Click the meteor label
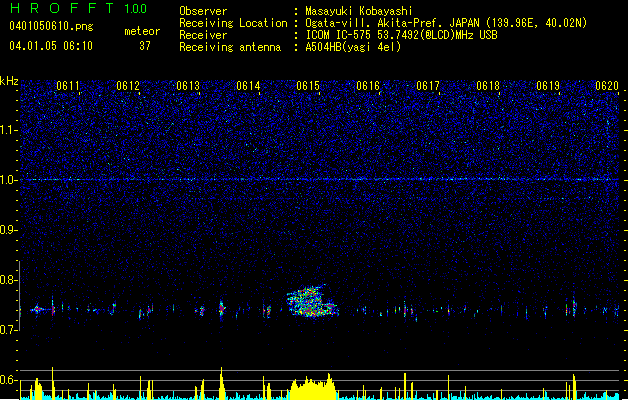 (142, 31)
